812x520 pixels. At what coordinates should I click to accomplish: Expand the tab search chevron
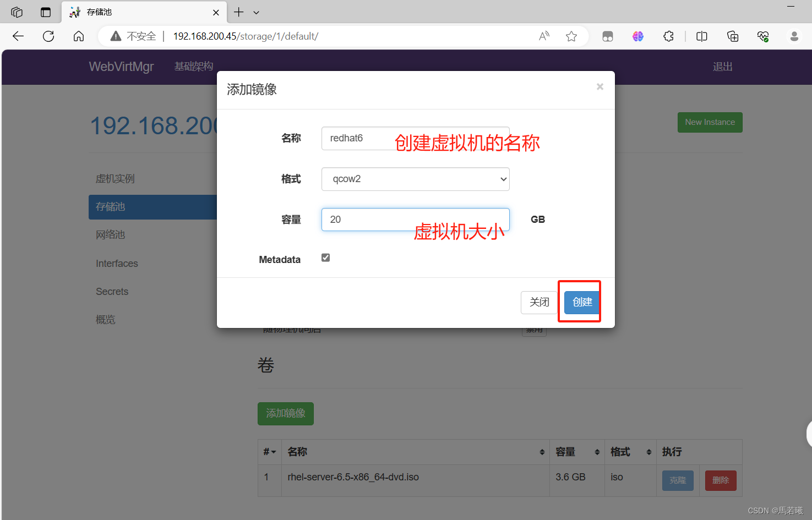click(256, 12)
